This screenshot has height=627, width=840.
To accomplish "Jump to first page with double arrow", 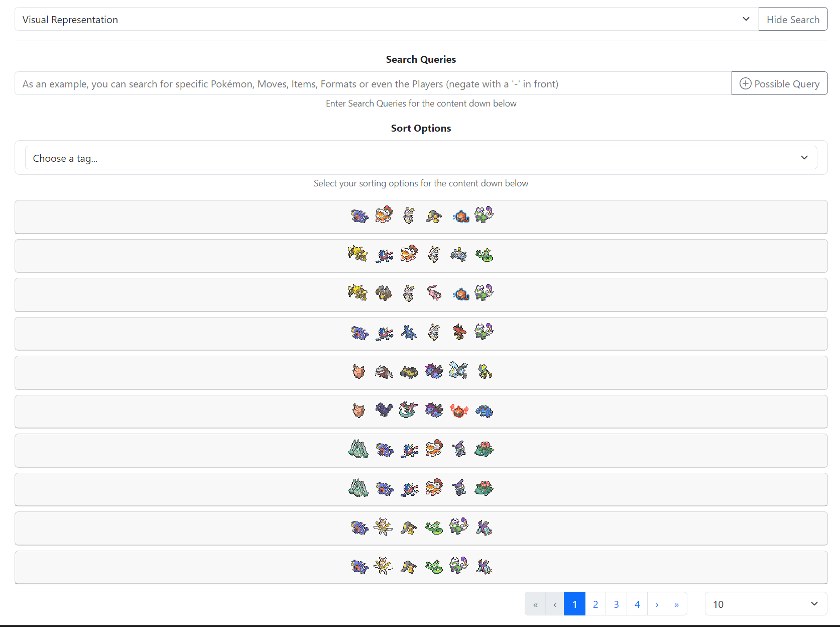I will pos(535,604).
